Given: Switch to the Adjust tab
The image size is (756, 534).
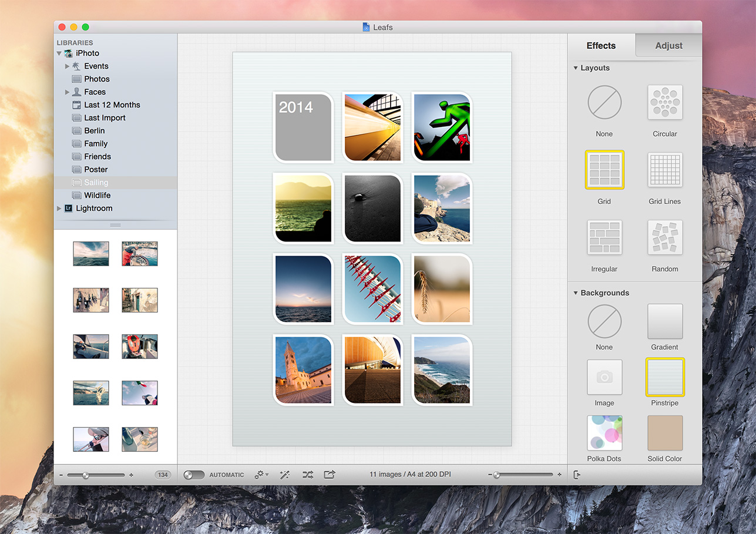Looking at the screenshot, I should 668,46.
